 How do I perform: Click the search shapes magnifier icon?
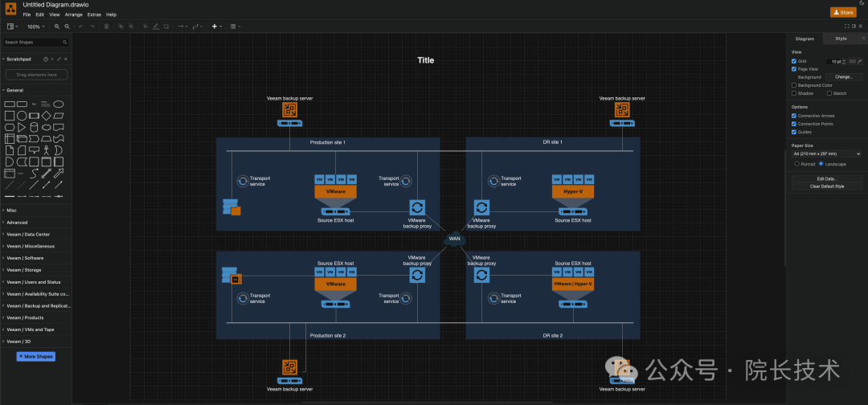coord(65,42)
